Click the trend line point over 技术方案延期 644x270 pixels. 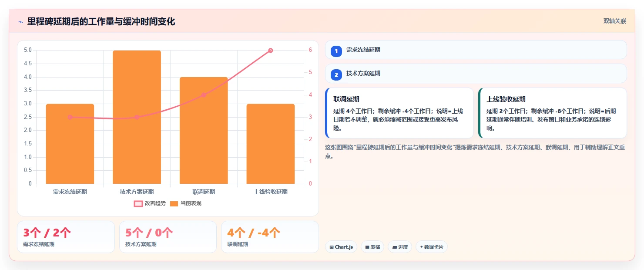click(x=137, y=117)
